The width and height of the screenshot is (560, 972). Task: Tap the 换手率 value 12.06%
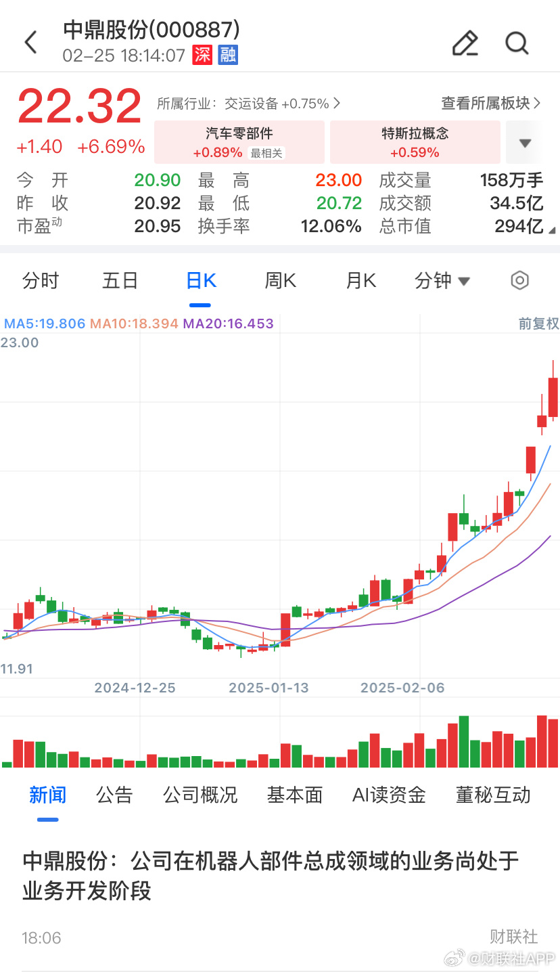pyautogui.click(x=331, y=226)
